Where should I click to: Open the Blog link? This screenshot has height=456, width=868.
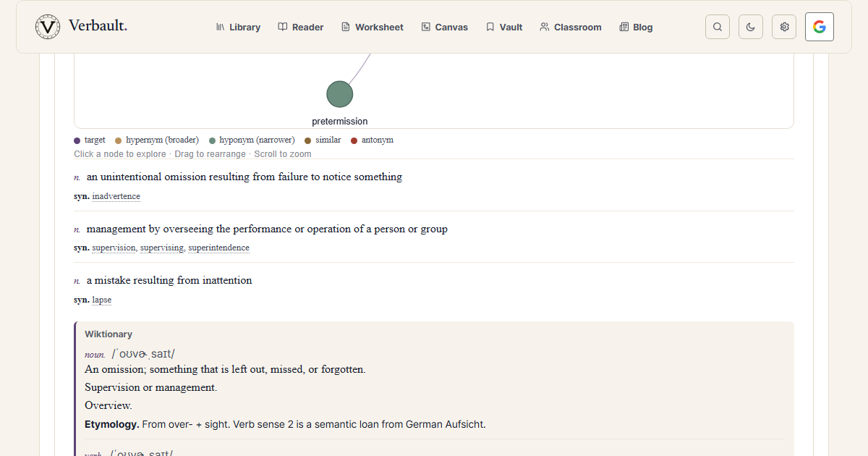pos(636,27)
